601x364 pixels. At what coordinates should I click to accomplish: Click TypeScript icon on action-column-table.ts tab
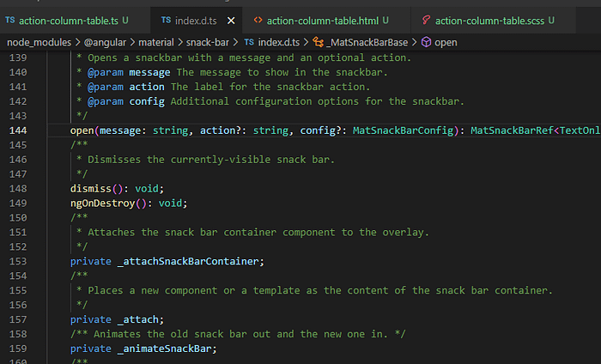point(10,20)
